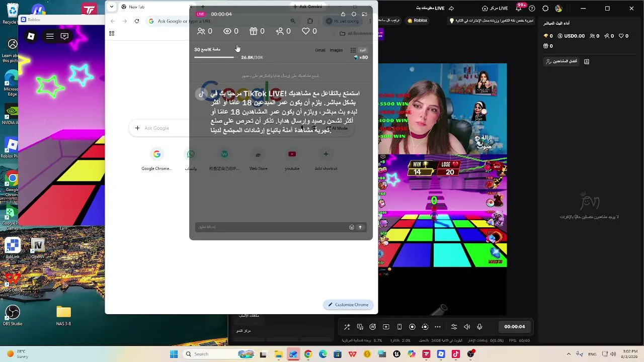Click the camera resolution tip banner

tap(492, 21)
